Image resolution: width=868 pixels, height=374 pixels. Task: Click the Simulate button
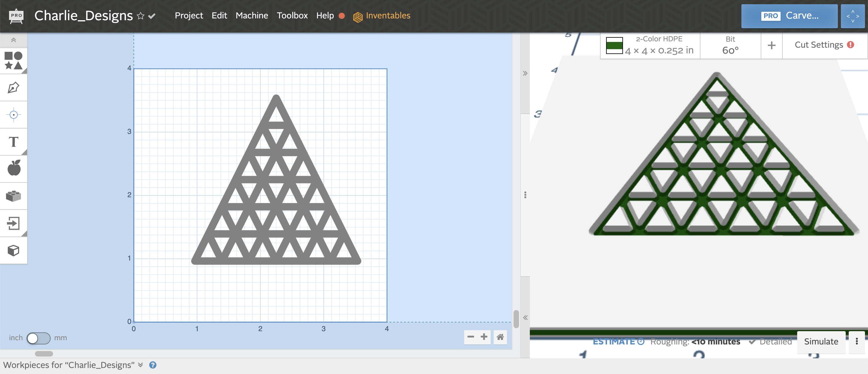pos(821,341)
